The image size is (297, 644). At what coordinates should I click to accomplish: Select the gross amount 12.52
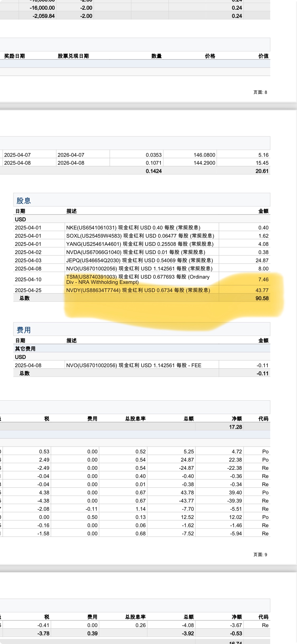187,517
